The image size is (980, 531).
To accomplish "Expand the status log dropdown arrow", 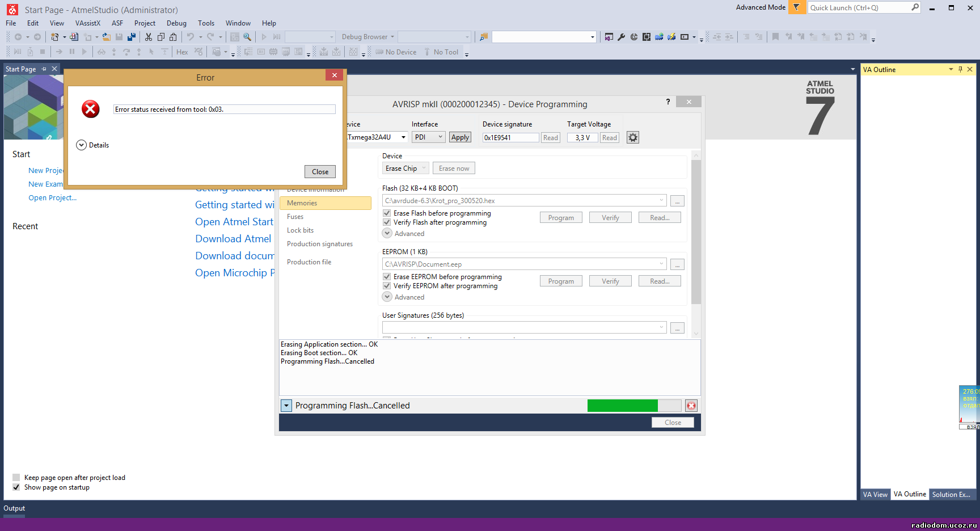I will (286, 406).
